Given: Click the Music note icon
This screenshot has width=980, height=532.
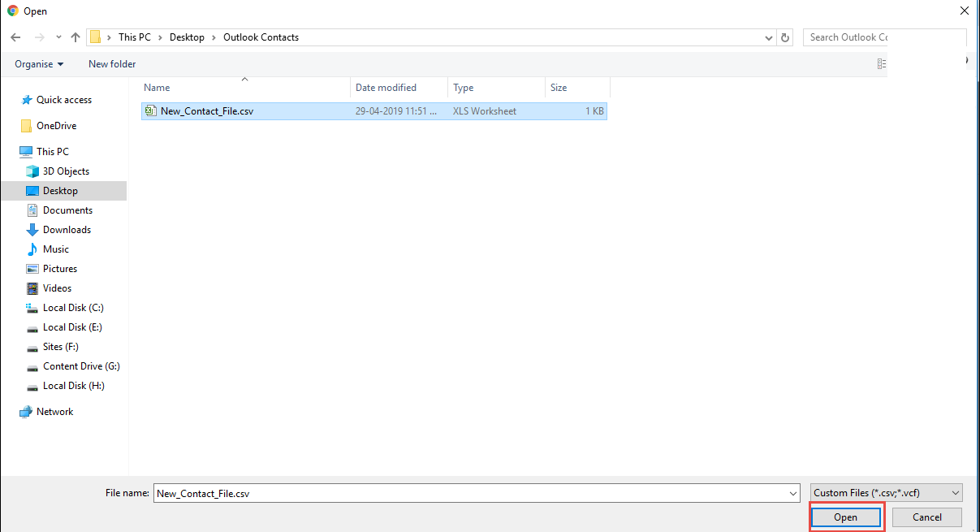Looking at the screenshot, I should 32,249.
